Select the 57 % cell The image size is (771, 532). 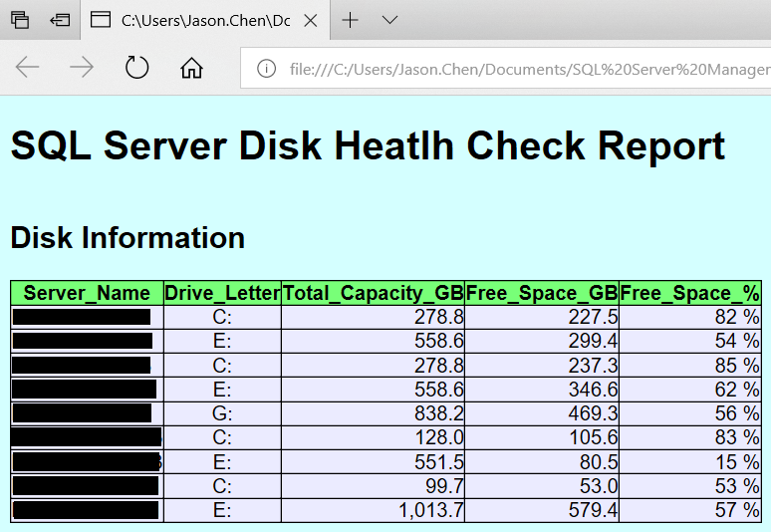pyautogui.click(x=690, y=510)
